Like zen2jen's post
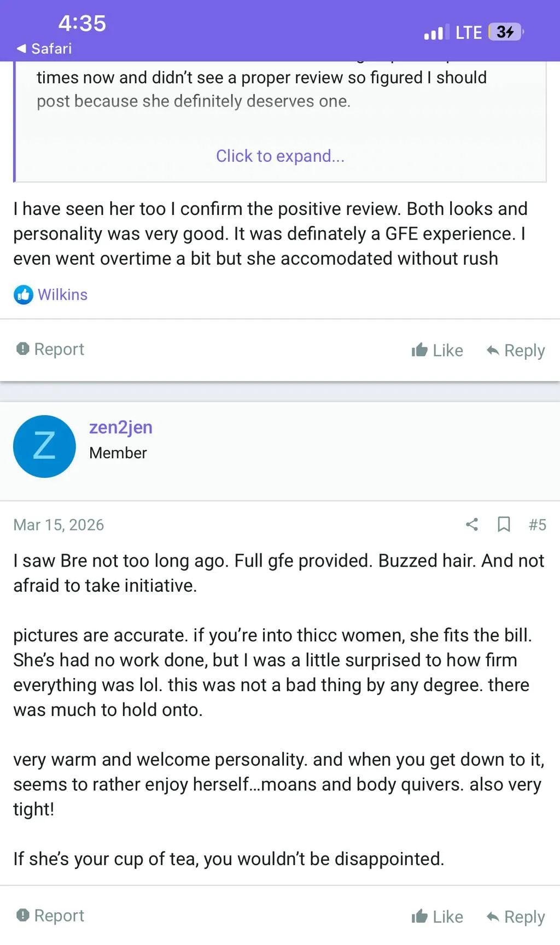The image size is (560, 945). (437, 917)
